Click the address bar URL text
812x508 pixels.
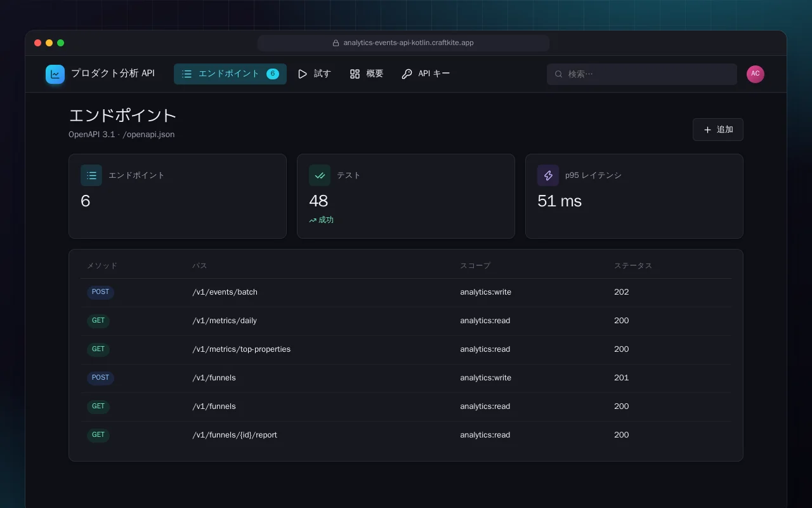(409, 43)
